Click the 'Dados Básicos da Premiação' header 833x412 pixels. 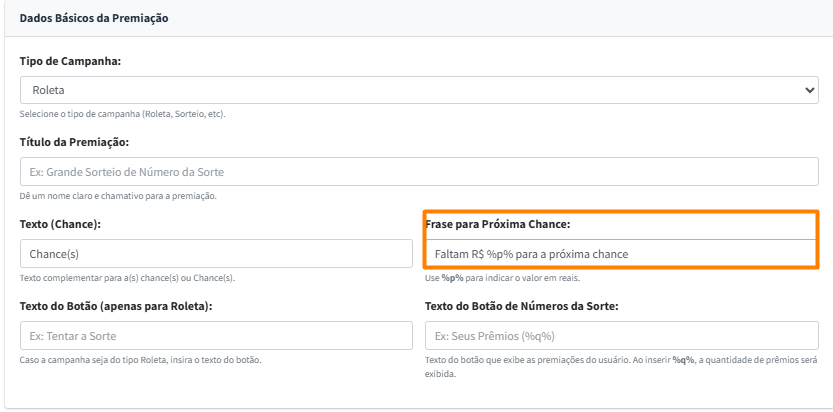click(x=94, y=18)
